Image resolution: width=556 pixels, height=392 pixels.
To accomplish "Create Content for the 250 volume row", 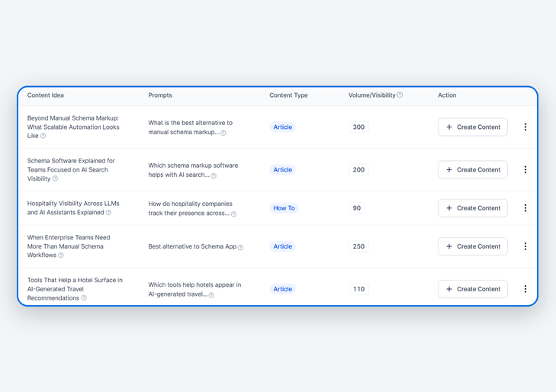I will pos(473,246).
